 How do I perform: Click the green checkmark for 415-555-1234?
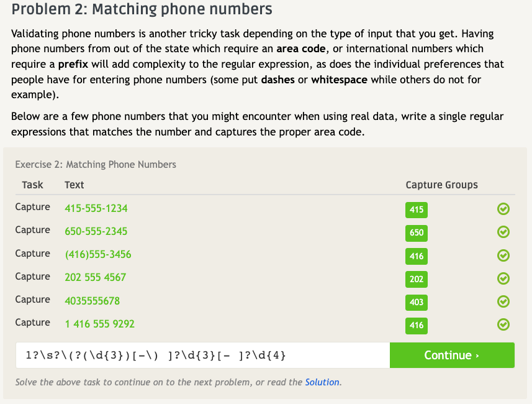pos(504,209)
